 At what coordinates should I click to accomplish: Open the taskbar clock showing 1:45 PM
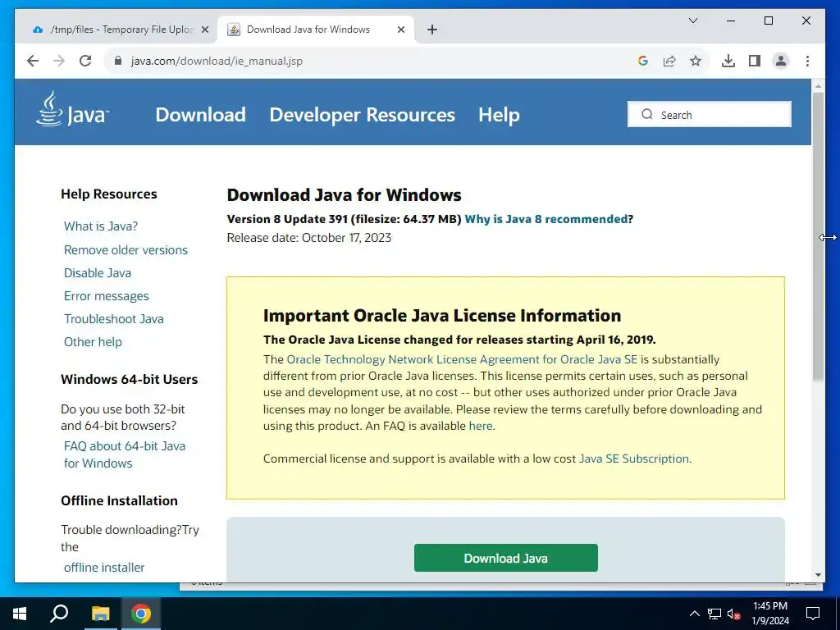point(769,614)
